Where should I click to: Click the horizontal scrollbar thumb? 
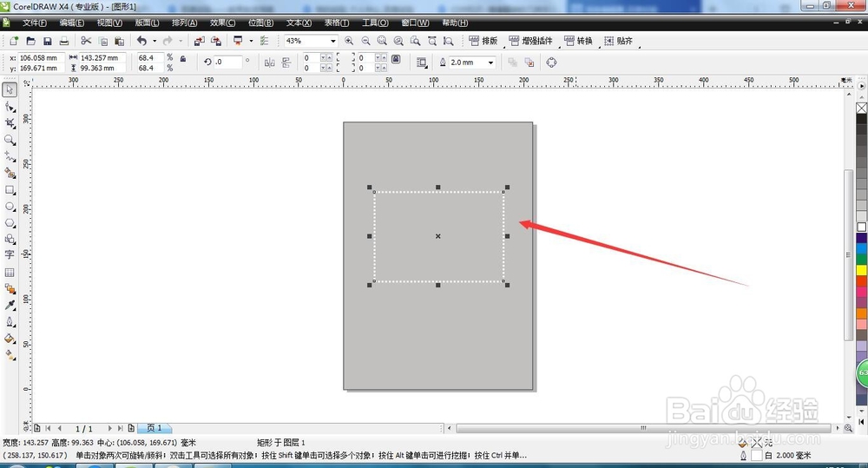point(643,428)
